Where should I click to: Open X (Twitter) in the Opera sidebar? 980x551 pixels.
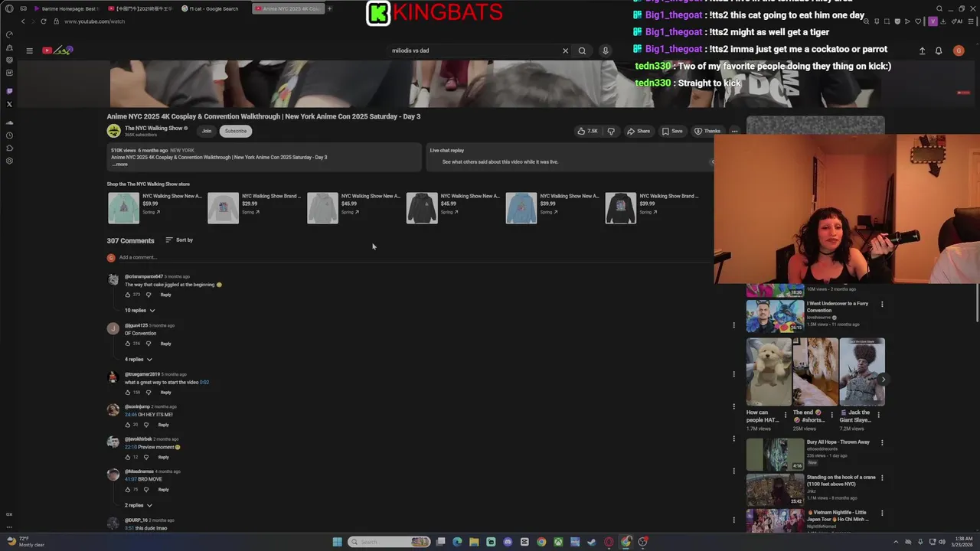coord(9,104)
